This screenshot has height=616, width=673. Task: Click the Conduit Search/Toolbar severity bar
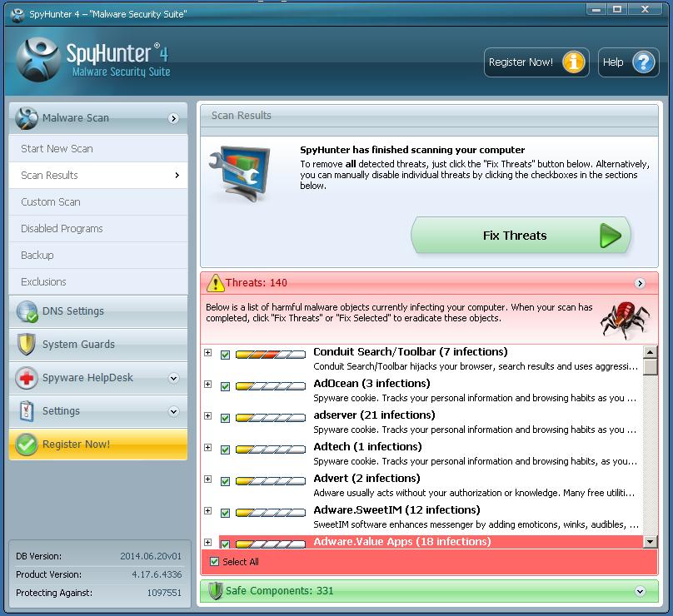[x=271, y=355]
